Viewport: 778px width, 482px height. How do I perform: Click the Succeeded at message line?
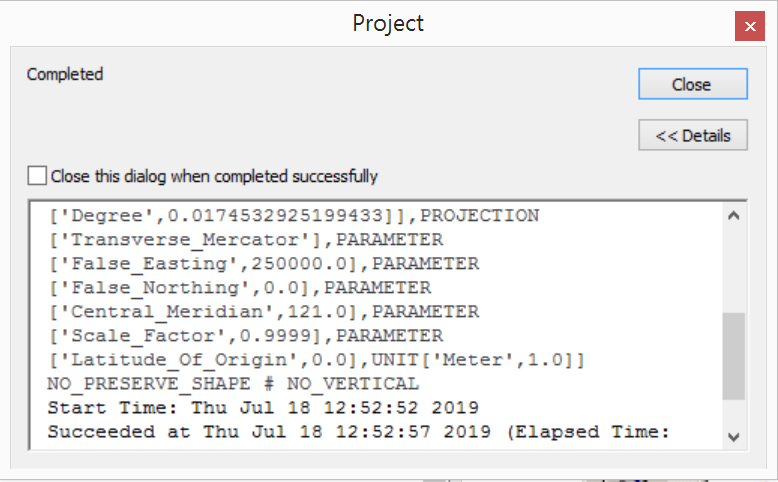click(358, 432)
